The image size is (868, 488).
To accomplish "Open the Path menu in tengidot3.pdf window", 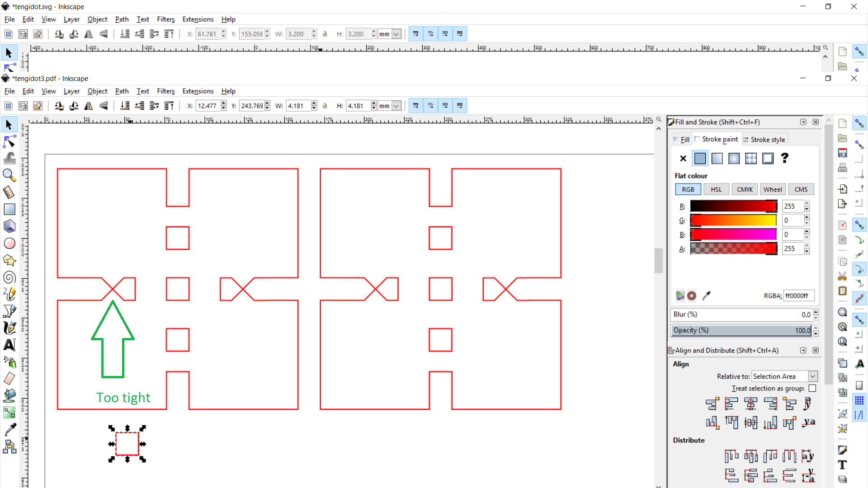I will pyautogui.click(x=122, y=91).
